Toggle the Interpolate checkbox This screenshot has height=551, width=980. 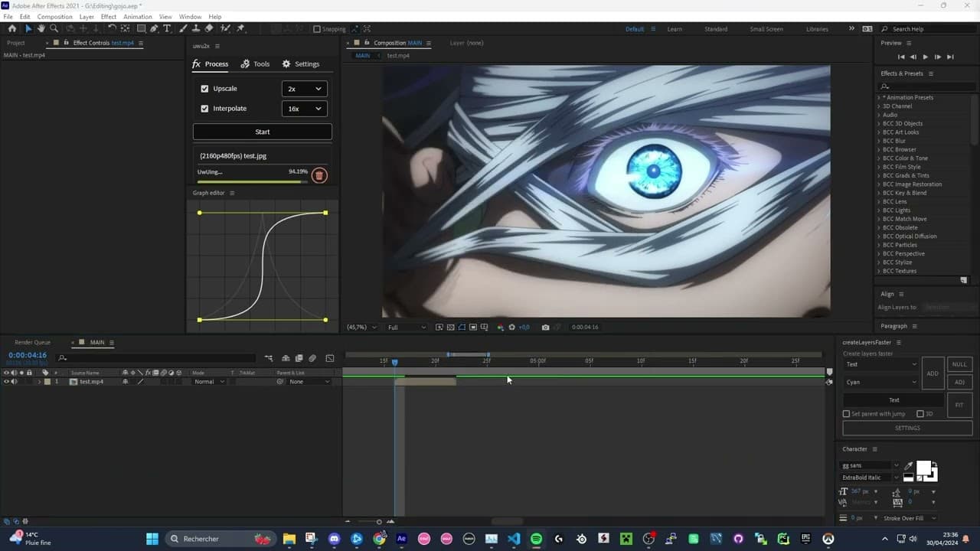[x=204, y=109]
